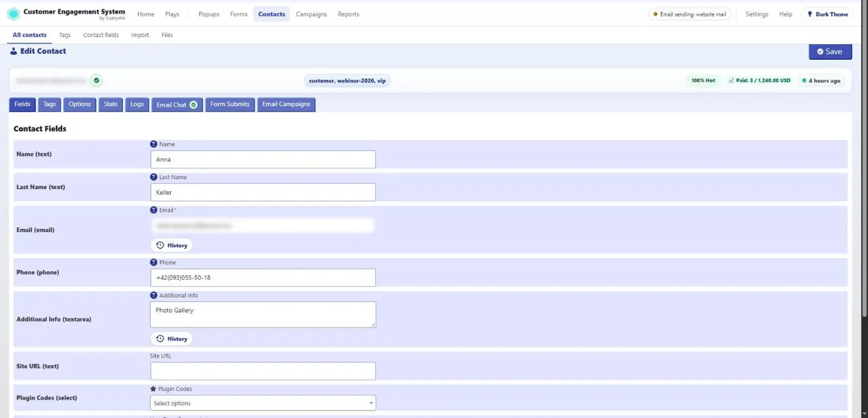Click the help icon next to Additional Info
Image resolution: width=868 pixels, height=418 pixels.
pos(154,295)
